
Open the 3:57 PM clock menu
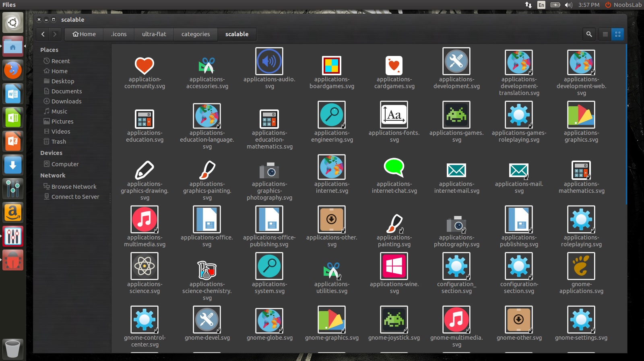point(589,5)
